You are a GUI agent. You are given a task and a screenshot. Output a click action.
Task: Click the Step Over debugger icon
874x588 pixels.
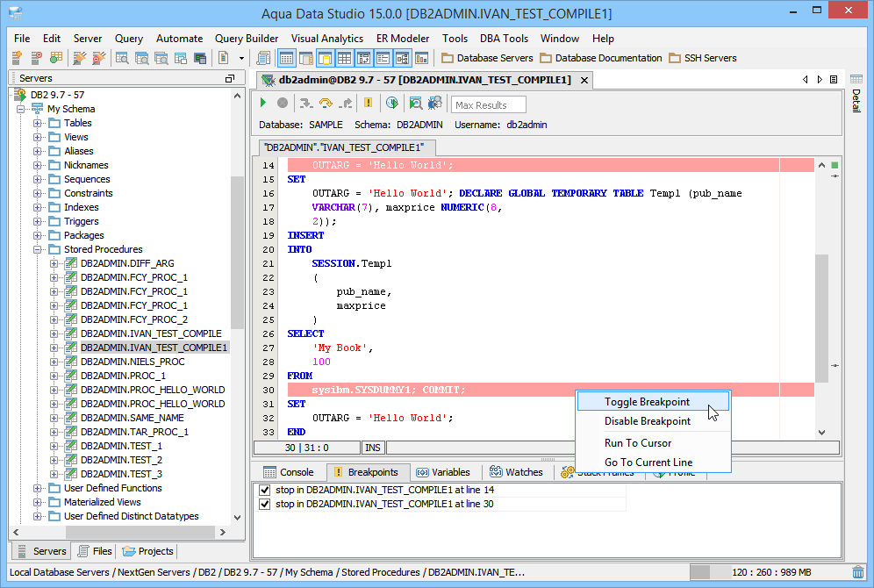[326, 104]
